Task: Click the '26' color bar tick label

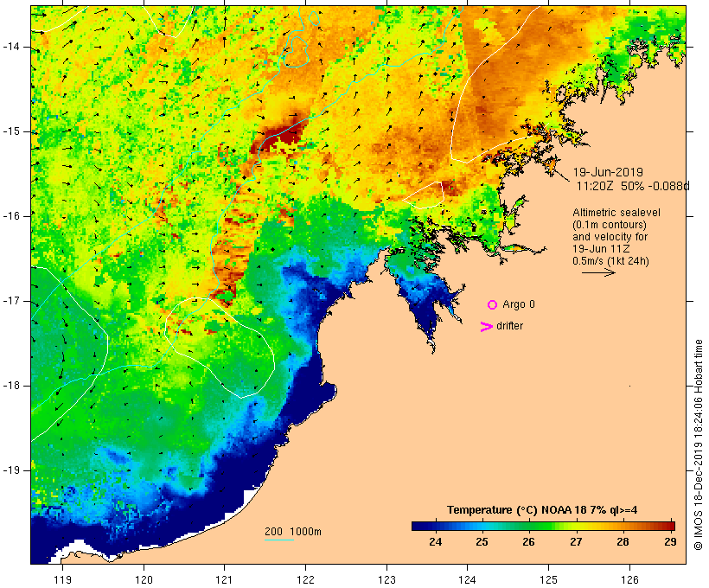Action: click(528, 541)
